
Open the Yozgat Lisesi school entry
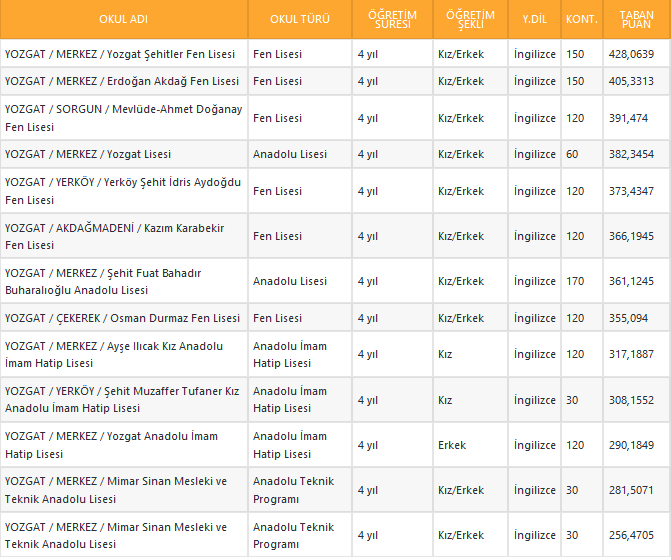(88, 154)
